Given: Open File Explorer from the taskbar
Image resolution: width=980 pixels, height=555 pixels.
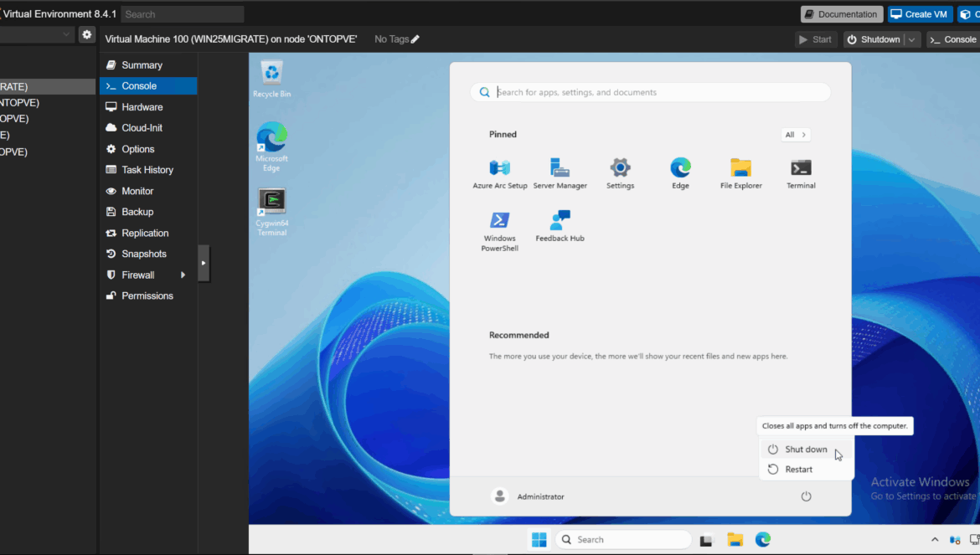Looking at the screenshot, I should tap(735, 539).
